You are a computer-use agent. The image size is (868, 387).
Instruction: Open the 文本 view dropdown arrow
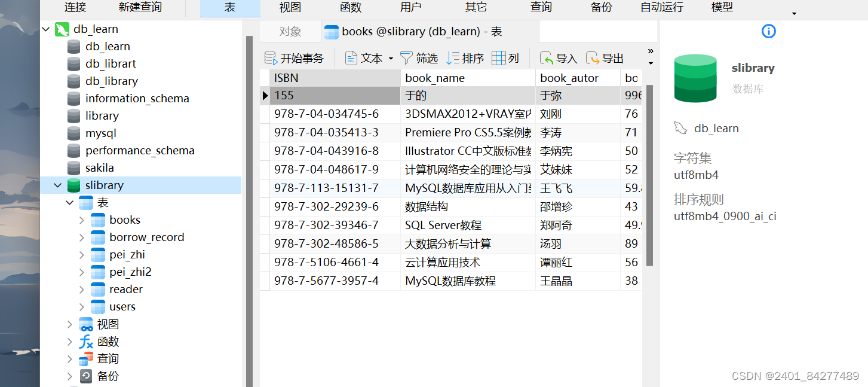(392, 57)
